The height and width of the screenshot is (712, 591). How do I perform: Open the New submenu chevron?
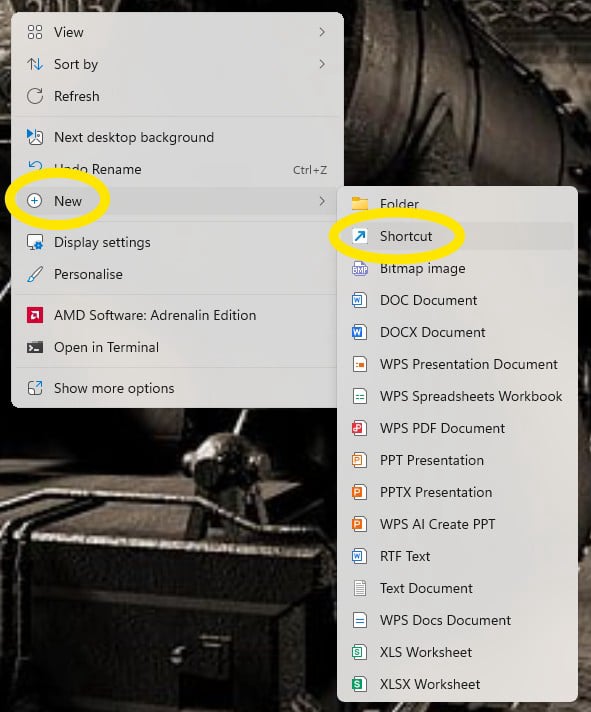[322, 201]
